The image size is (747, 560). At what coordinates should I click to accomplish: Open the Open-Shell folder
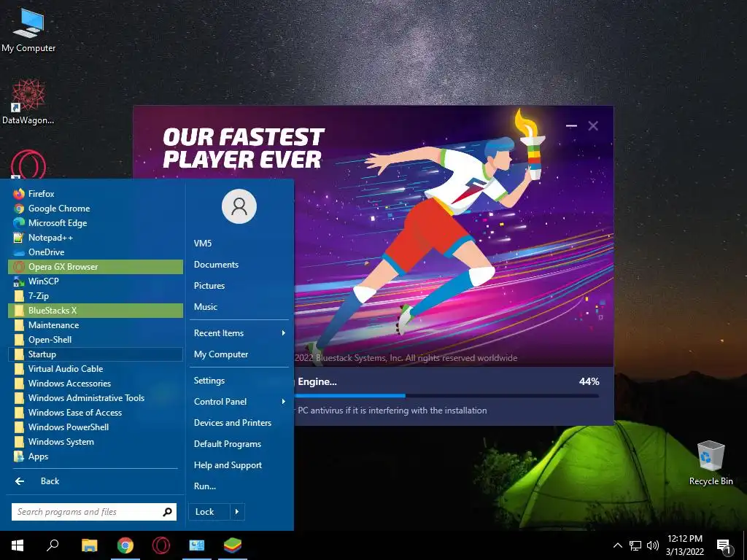point(96,340)
